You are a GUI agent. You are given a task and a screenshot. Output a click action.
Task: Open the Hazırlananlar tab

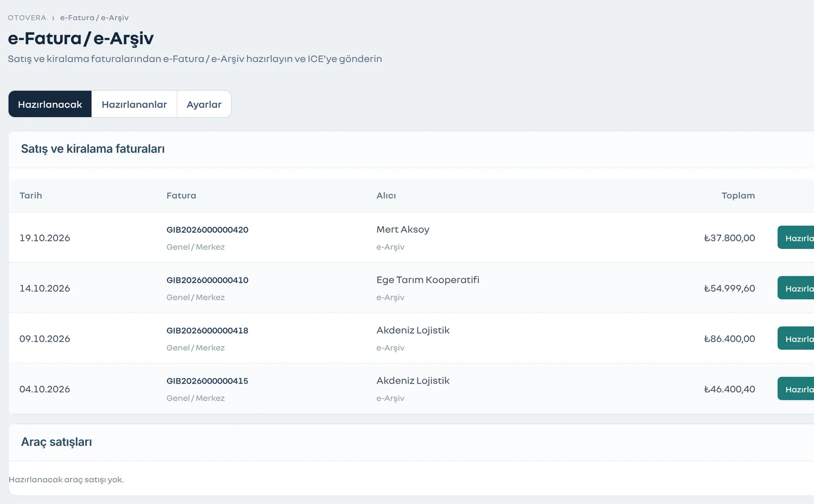tap(134, 104)
